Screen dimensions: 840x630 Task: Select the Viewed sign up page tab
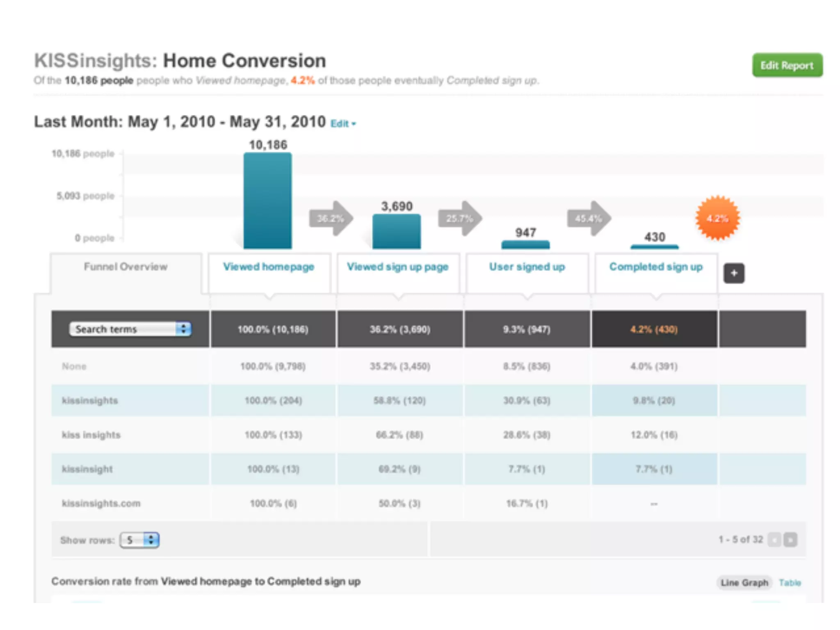397,267
